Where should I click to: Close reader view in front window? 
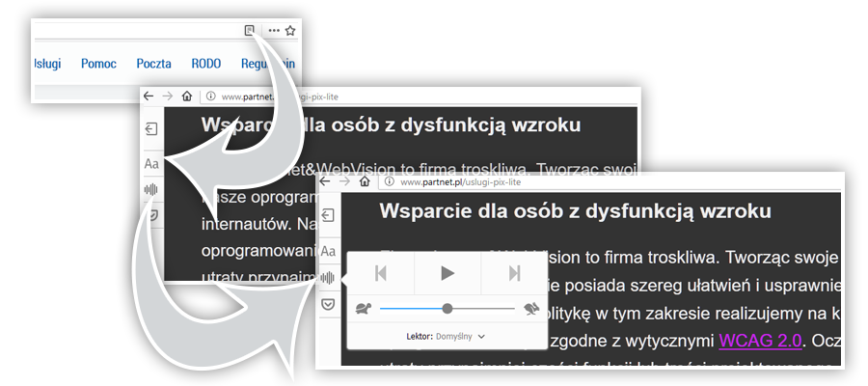click(x=328, y=215)
